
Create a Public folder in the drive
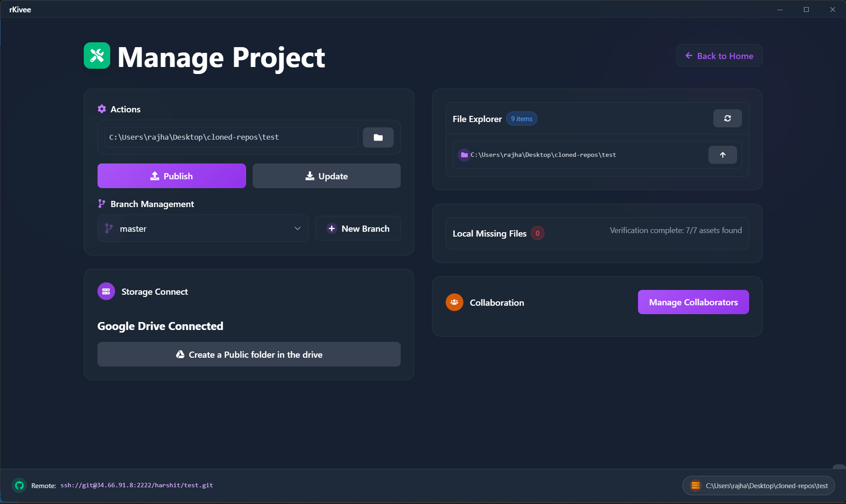249,355
